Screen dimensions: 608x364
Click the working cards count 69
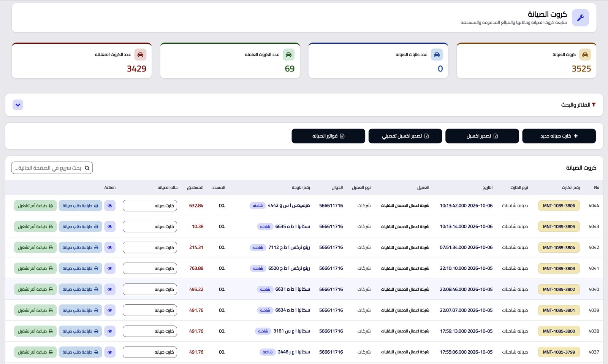290,69
